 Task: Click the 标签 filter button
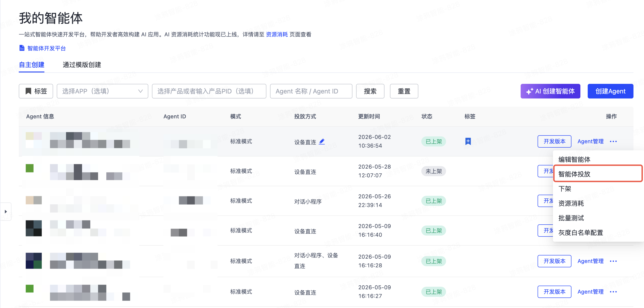[x=36, y=91]
